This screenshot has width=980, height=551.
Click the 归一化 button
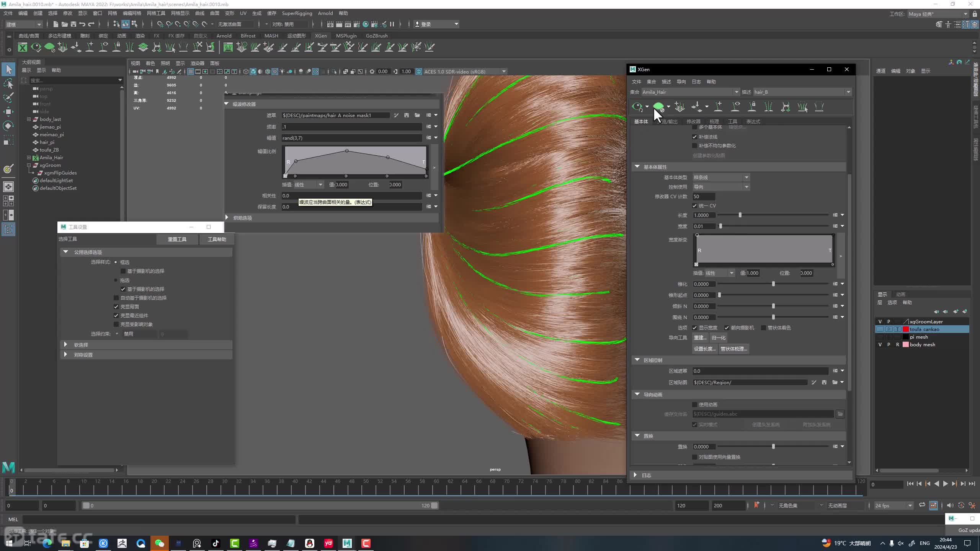[718, 337]
